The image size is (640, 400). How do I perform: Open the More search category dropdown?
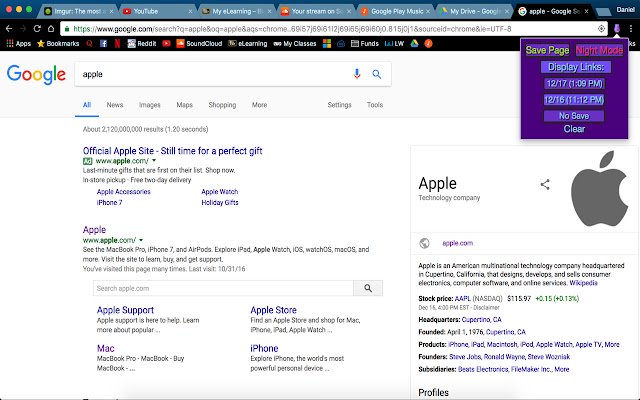259,105
